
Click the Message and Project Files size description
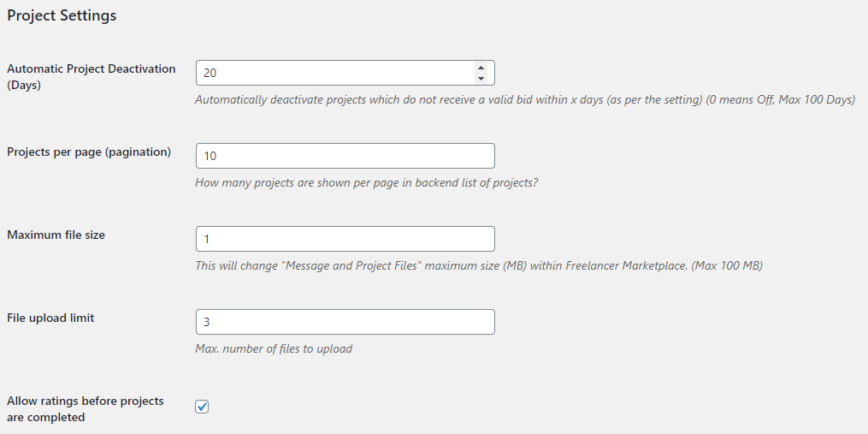coord(479,266)
